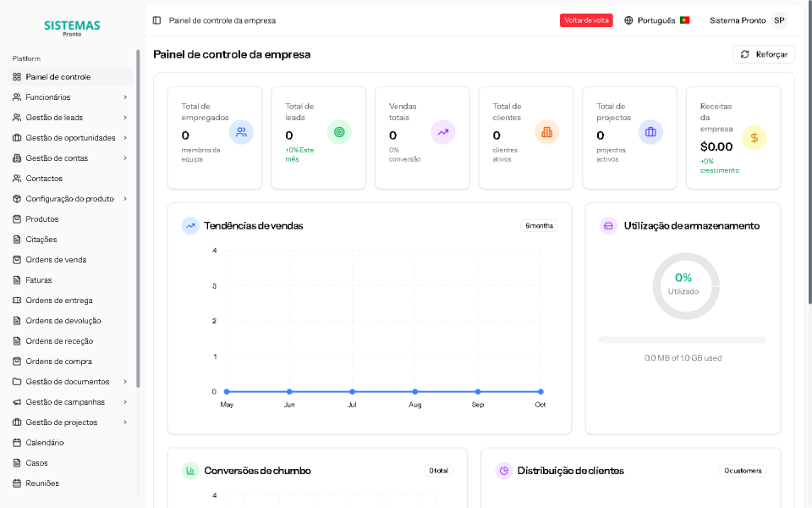Click the purple database icon on Utilização de armazenamento
This screenshot has height=508, width=812.
(609, 225)
